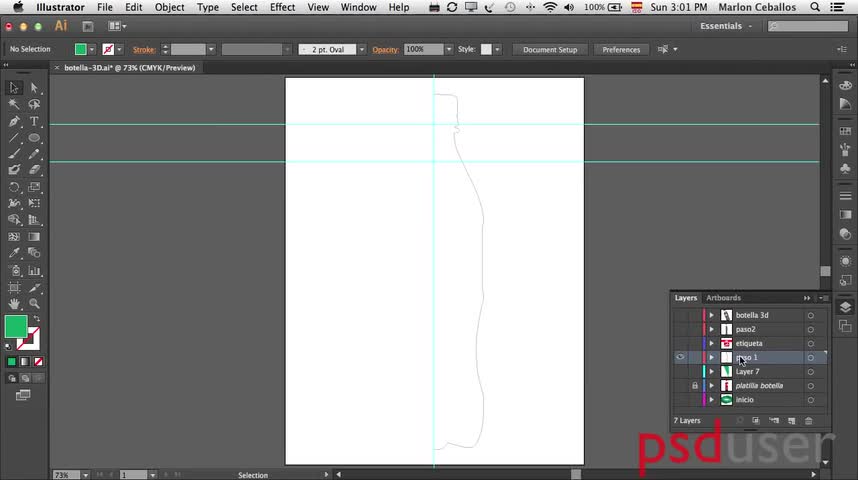Select the Line Segment tool

(x=14, y=137)
